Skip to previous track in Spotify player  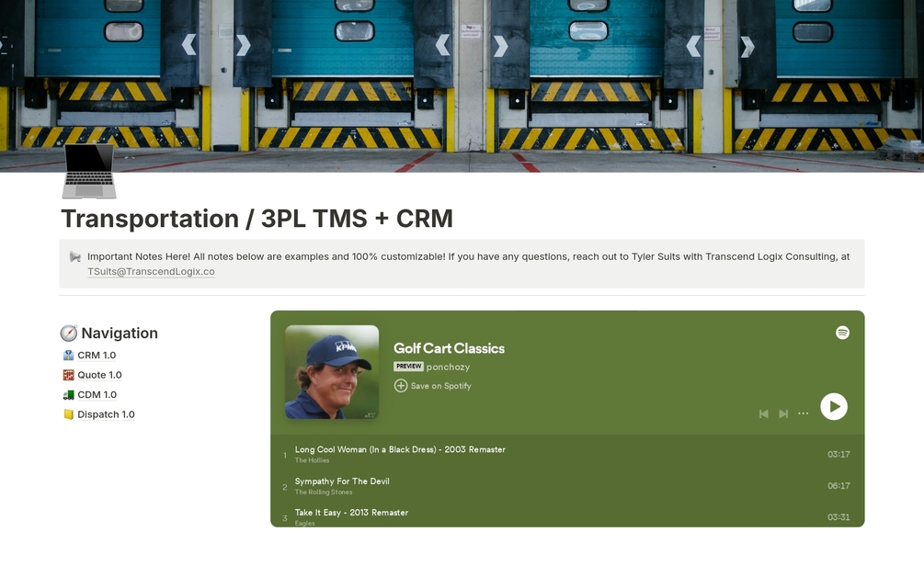764,413
